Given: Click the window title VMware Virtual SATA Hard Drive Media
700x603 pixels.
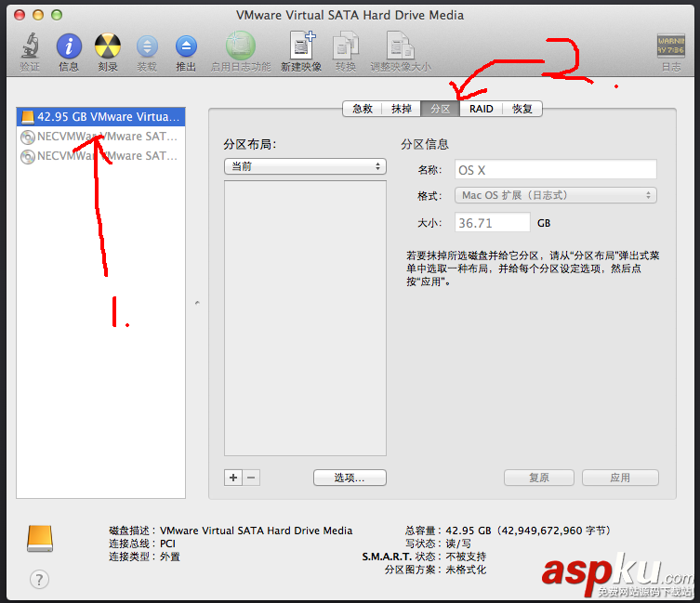Looking at the screenshot, I should point(350,15).
